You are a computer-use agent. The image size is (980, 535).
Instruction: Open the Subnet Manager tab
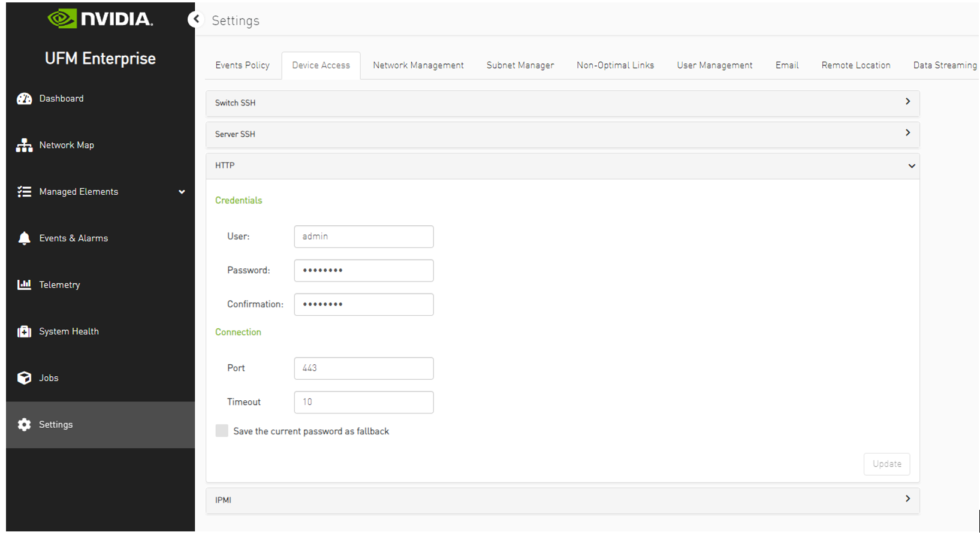click(x=520, y=65)
